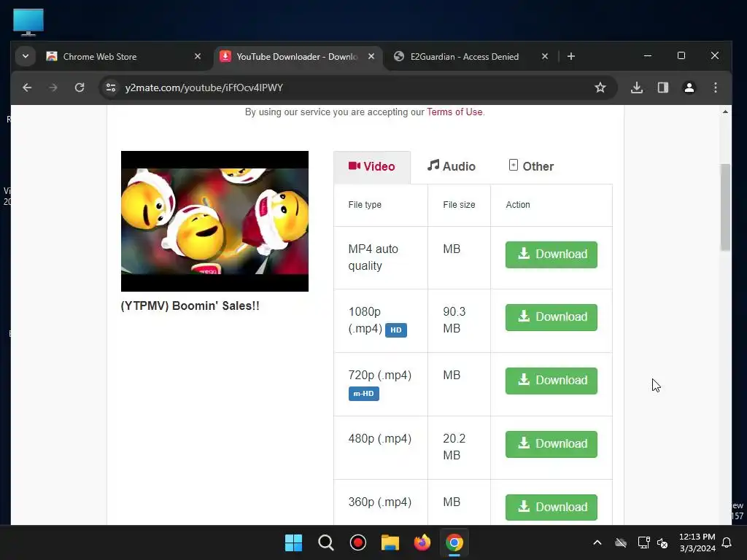Click the page vertical scrollbar thumb
The width and height of the screenshot is (747, 560).
tap(725, 207)
